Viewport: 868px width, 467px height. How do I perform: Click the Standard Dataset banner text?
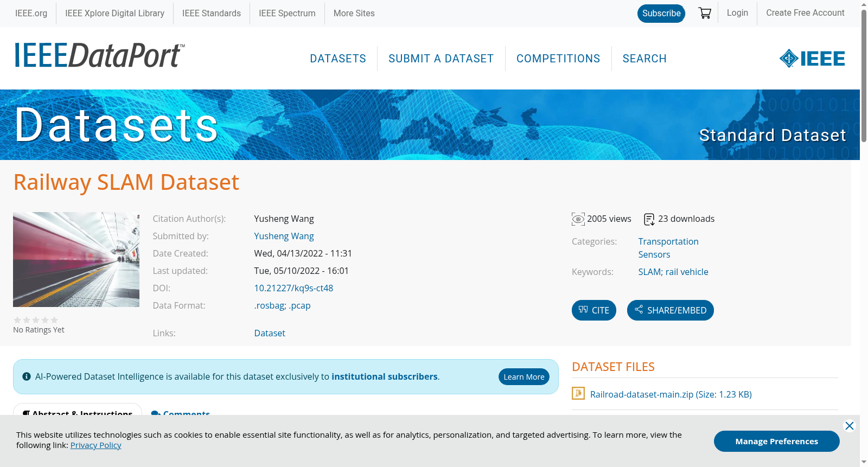tap(773, 135)
